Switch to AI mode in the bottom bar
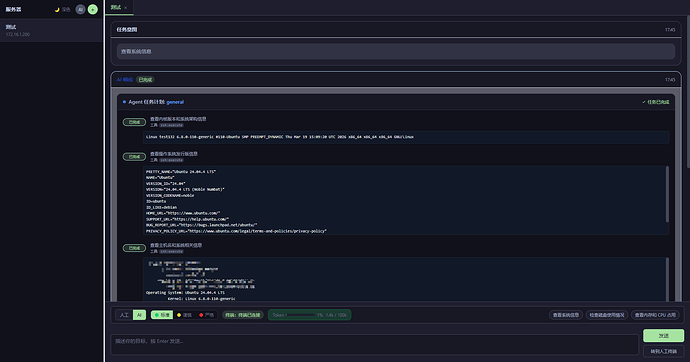Image resolution: width=690 pixels, height=362 pixels. point(139,315)
